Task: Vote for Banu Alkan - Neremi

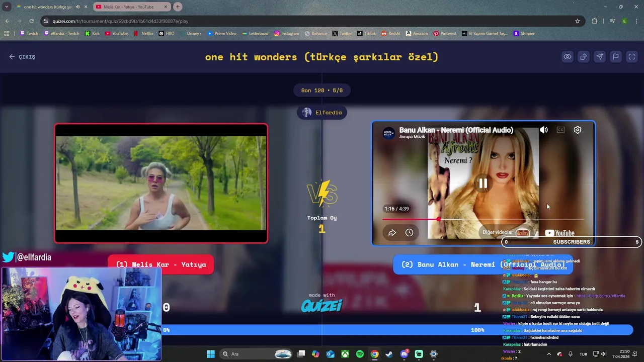Action: click(x=482, y=264)
